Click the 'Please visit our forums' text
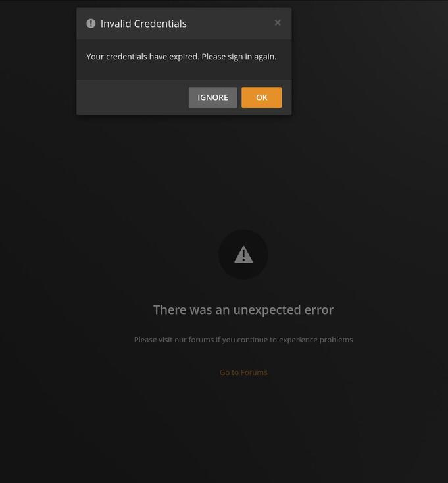 click(243, 340)
